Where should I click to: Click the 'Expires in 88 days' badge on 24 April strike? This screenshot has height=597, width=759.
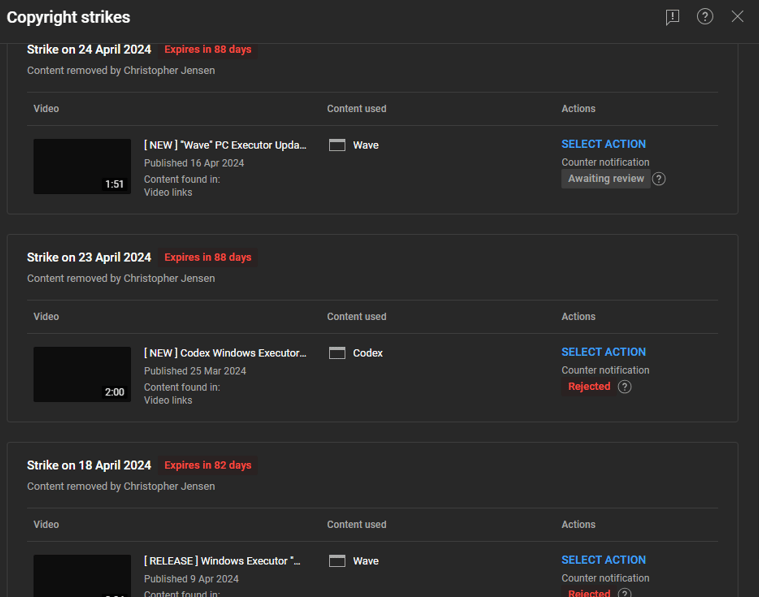(208, 49)
